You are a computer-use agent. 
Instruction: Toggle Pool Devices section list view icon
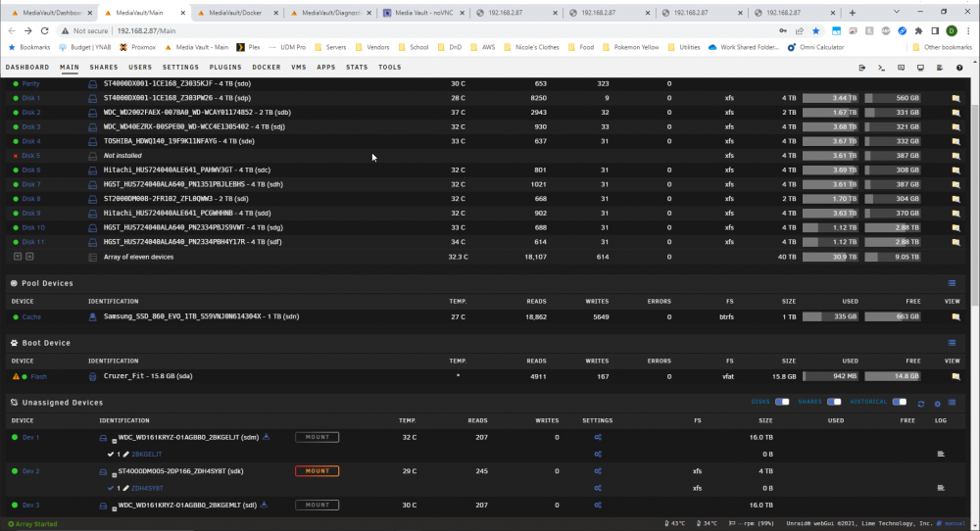[x=952, y=283]
